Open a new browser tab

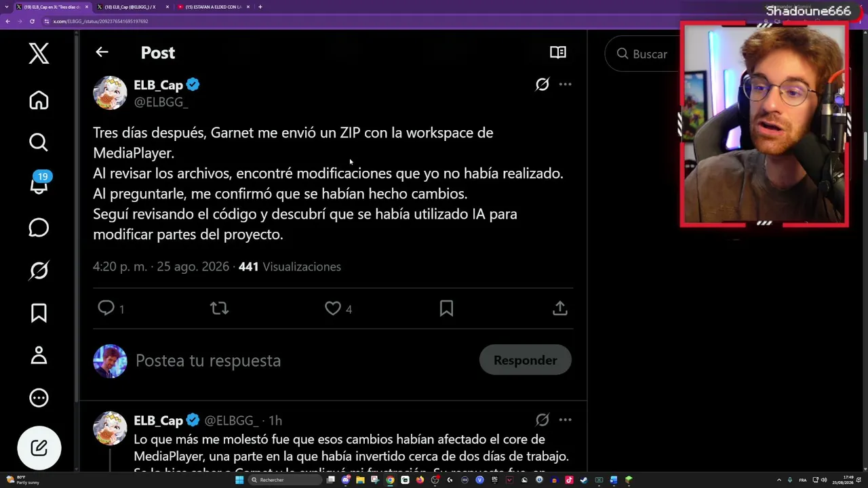click(x=260, y=7)
